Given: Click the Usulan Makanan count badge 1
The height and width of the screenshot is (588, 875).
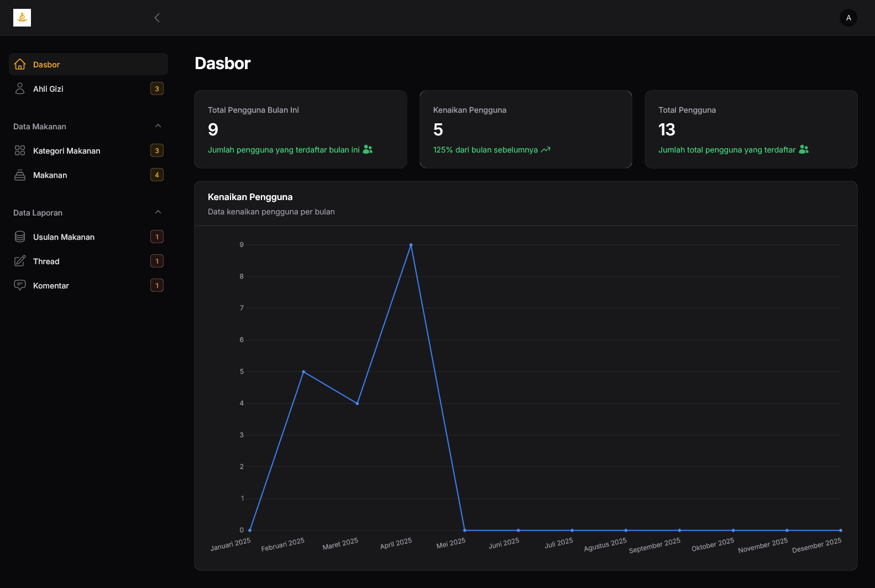Looking at the screenshot, I should (157, 237).
